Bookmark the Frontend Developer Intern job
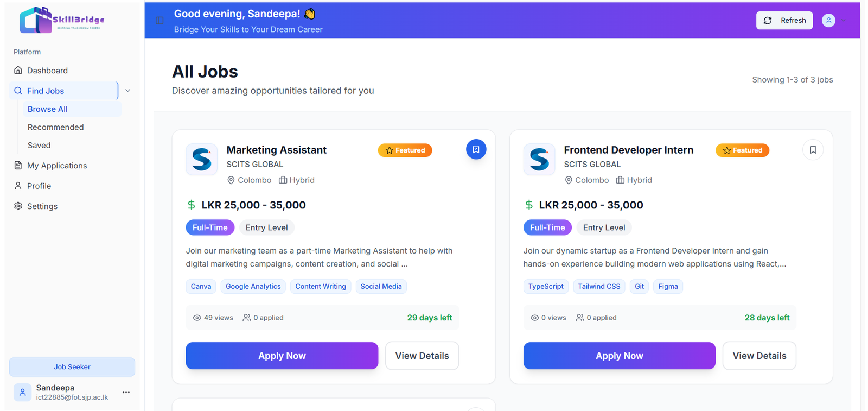 click(x=813, y=150)
